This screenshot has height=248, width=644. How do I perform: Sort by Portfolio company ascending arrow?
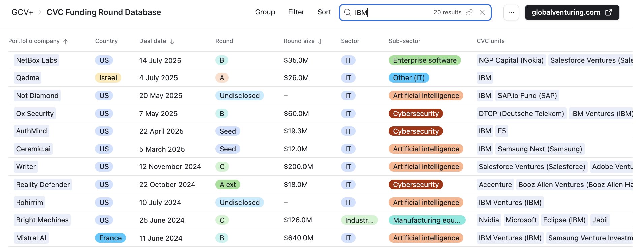click(66, 41)
